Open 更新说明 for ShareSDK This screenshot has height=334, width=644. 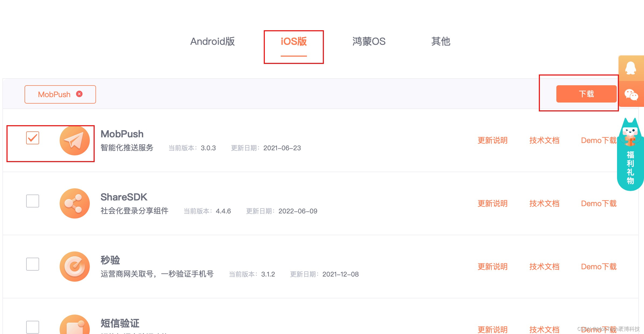click(x=492, y=204)
